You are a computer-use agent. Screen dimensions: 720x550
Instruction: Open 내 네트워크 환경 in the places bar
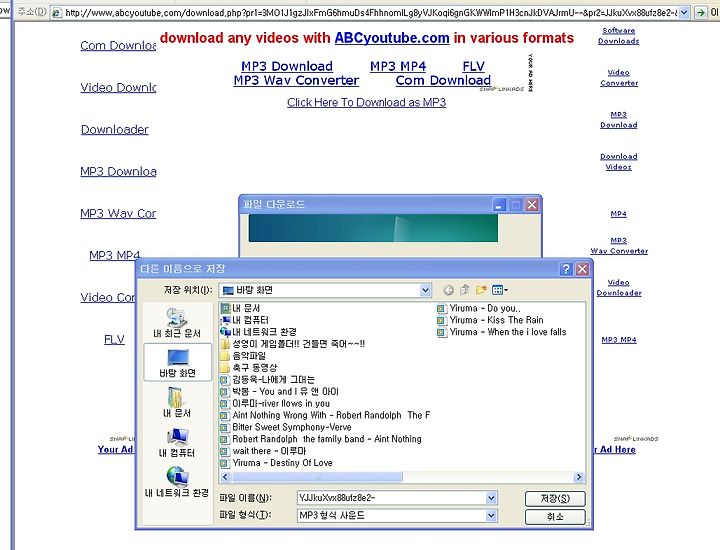pyautogui.click(x=177, y=482)
